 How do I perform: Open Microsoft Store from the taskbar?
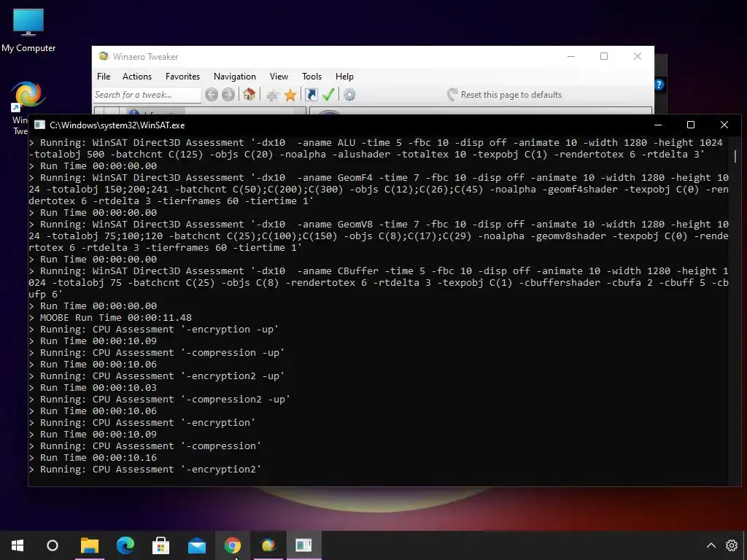coord(161,545)
